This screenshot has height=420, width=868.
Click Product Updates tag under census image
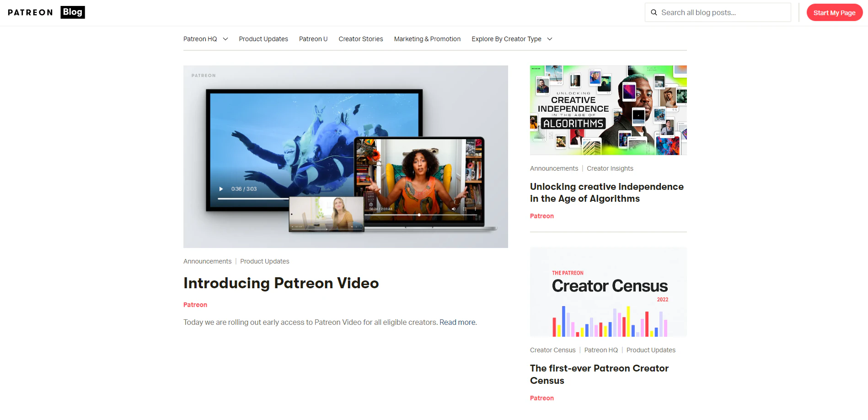click(x=651, y=350)
